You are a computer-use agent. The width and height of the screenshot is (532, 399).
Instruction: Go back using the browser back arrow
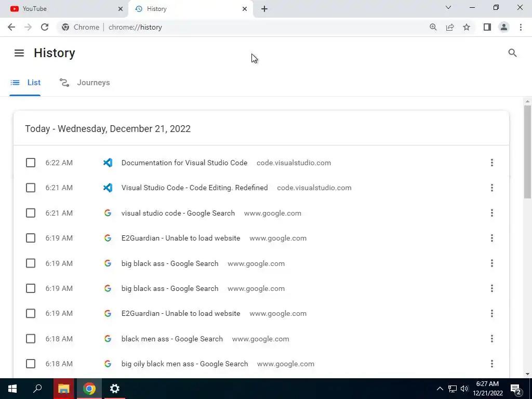[x=11, y=27]
